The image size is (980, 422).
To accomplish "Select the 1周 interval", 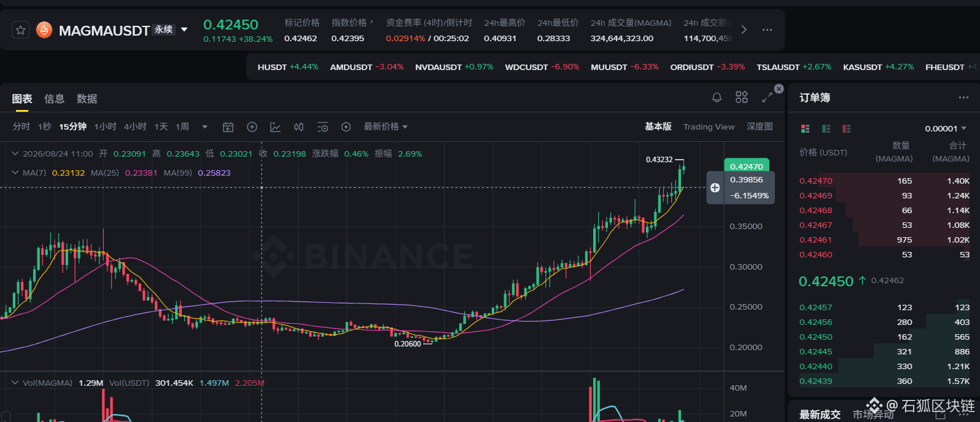I will 182,127.
